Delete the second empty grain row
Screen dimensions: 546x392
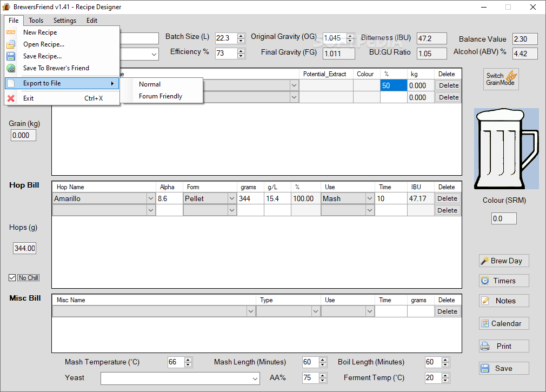pyautogui.click(x=448, y=97)
